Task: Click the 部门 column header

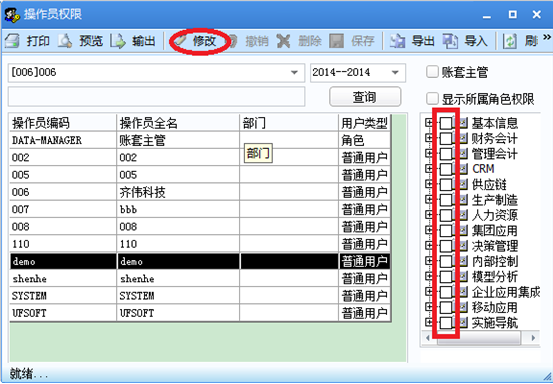Action: [x=289, y=123]
